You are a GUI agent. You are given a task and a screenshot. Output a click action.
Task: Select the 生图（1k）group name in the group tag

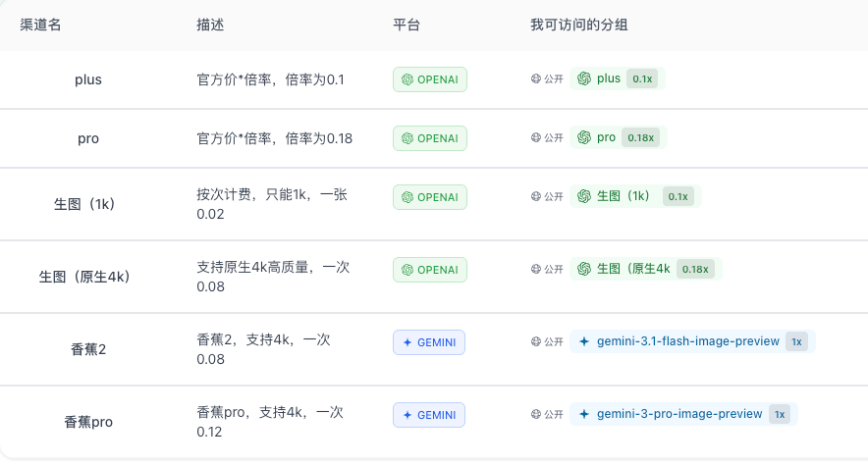pyautogui.click(x=624, y=196)
